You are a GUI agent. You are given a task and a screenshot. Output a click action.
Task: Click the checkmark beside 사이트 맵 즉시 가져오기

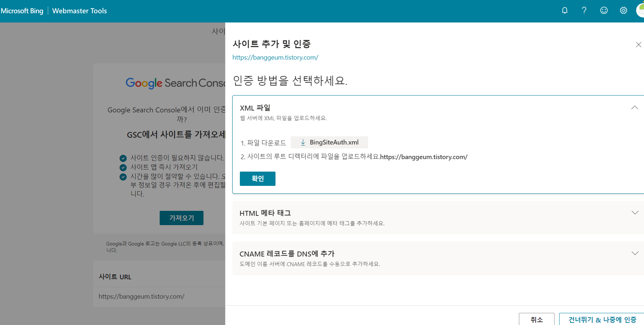123,168
